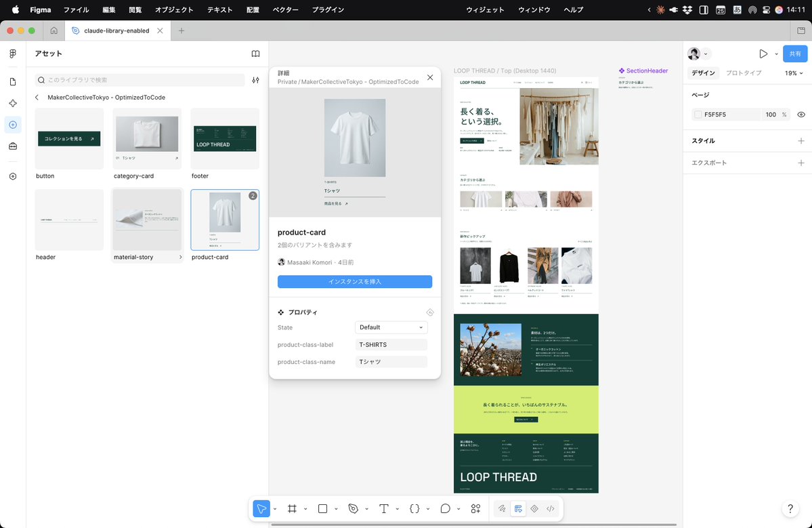Expand material-story variants chevron
The height and width of the screenshot is (528, 812).
click(x=180, y=257)
